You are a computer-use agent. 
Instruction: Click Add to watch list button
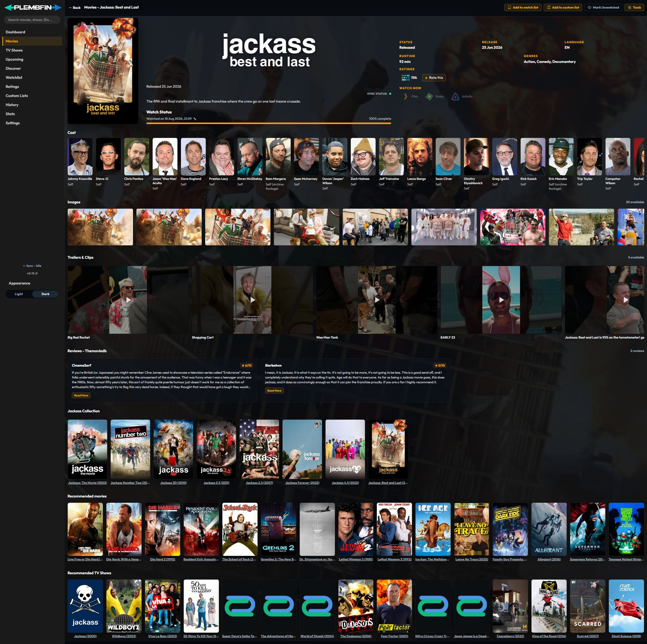(523, 7)
